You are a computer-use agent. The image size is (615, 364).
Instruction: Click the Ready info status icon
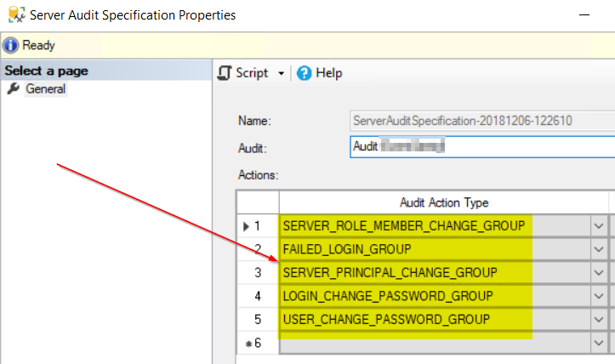[11, 45]
